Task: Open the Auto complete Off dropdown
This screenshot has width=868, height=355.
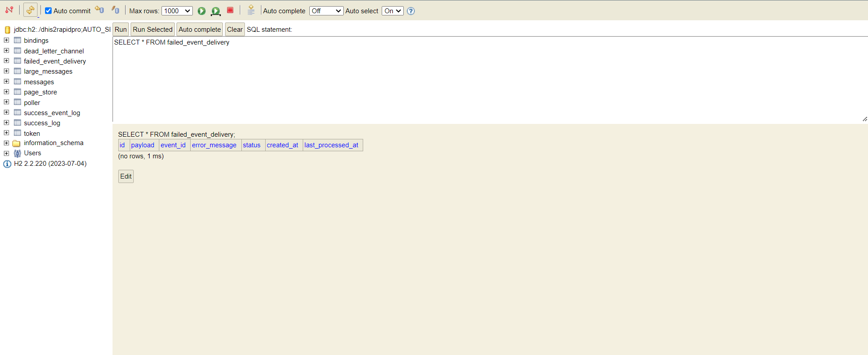Action: click(326, 11)
